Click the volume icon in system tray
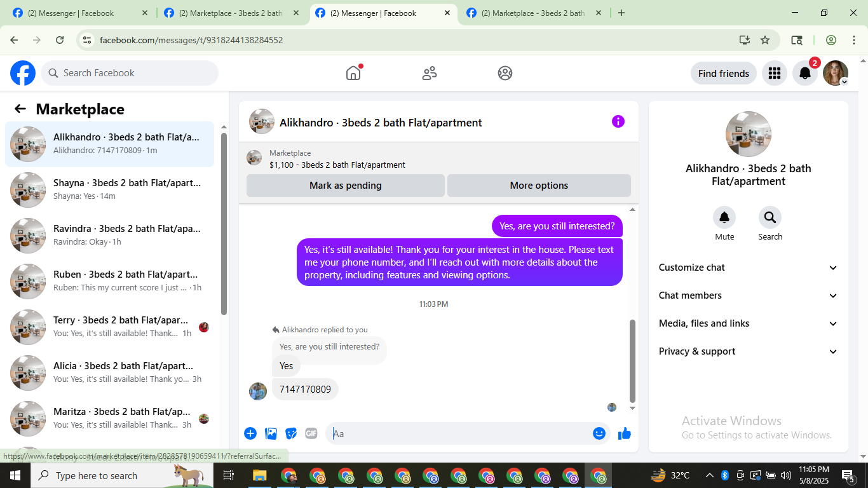Screen dimensions: 868x488 786,475
